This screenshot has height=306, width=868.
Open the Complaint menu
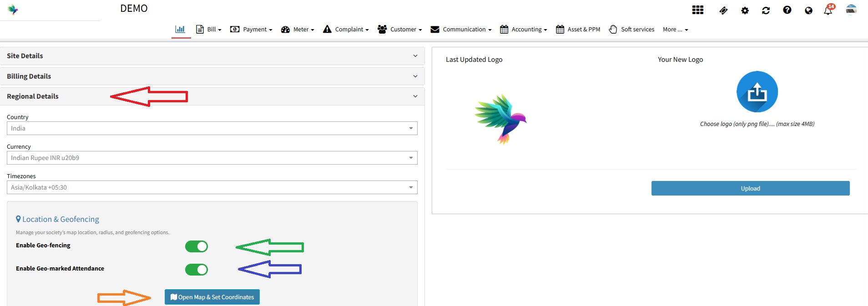[x=346, y=30]
